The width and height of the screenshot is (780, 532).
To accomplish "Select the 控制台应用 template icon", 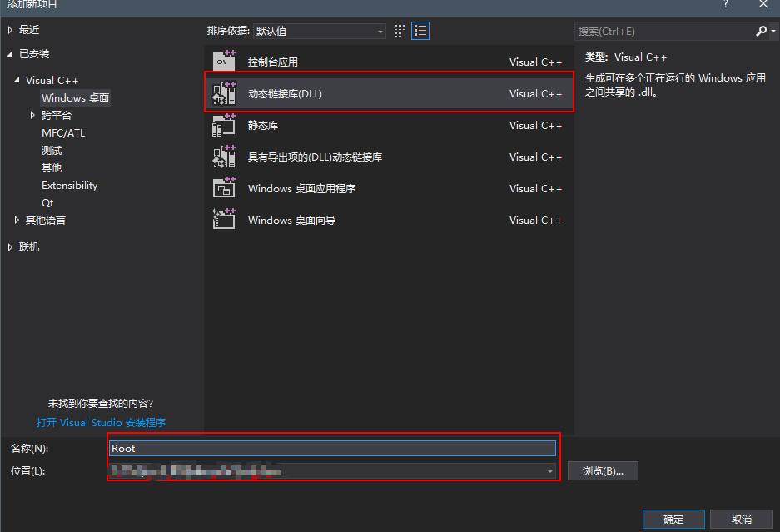I will [223, 59].
